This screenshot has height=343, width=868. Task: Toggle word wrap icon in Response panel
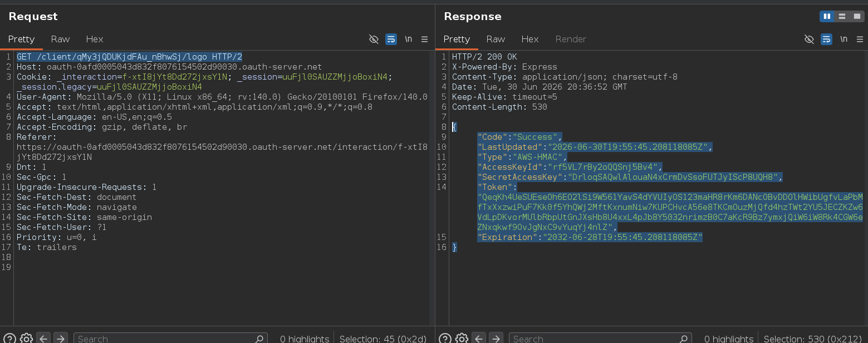827,39
